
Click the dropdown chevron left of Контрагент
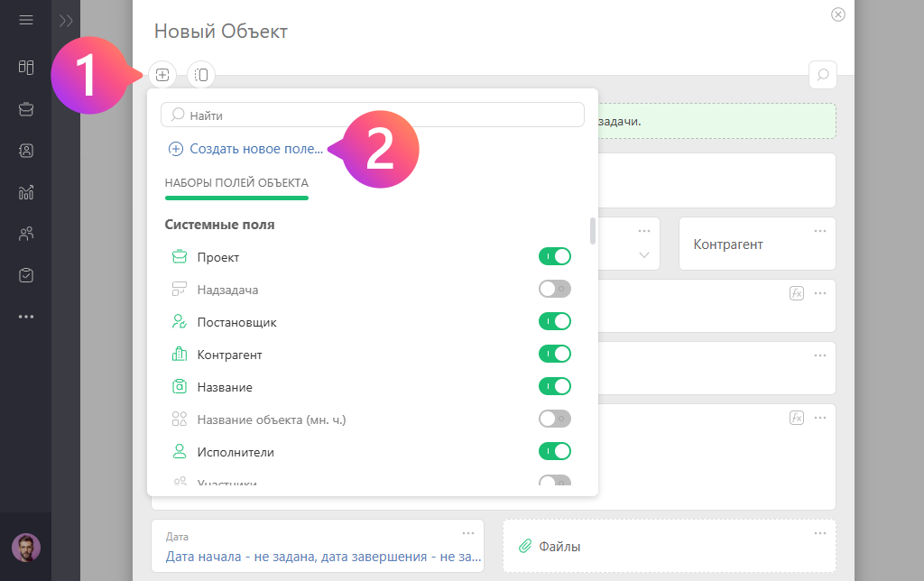[x=644, y=255]
